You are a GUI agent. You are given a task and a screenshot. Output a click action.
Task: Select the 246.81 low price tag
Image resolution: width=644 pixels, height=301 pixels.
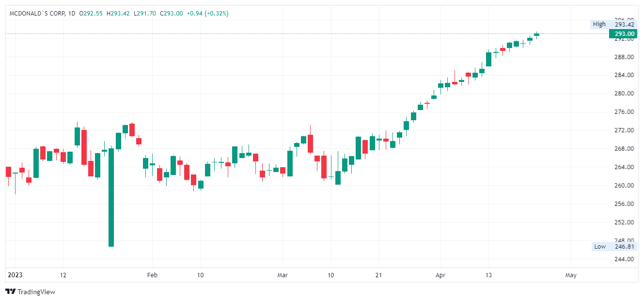click(x=624, y=246)
